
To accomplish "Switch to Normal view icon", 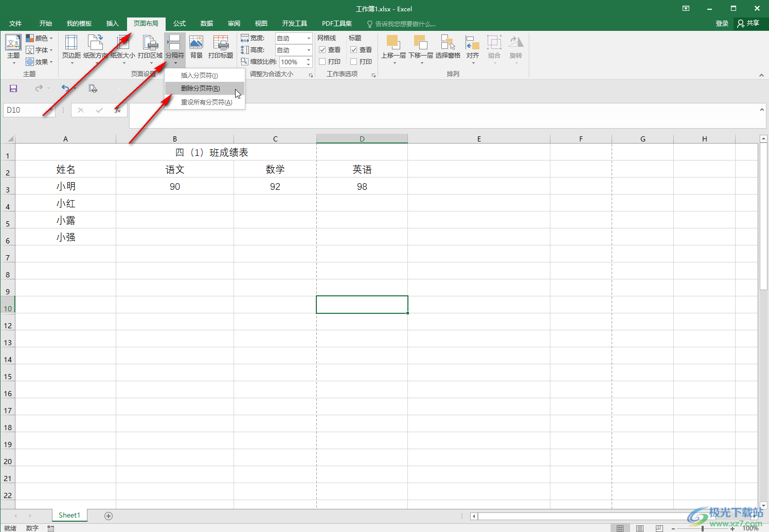I will (x=620, y=528).
